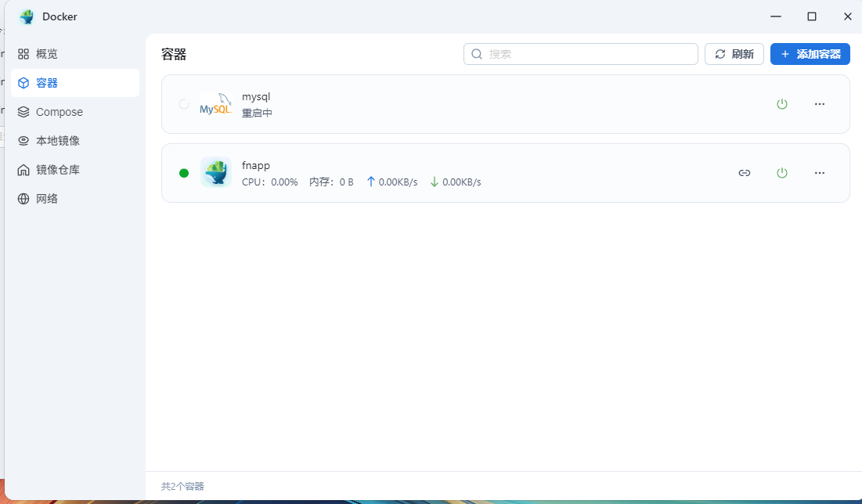Toggle power for the fnapp container
Image resolution: width=862 pixels, height=504 pixels.
(781, 173)
